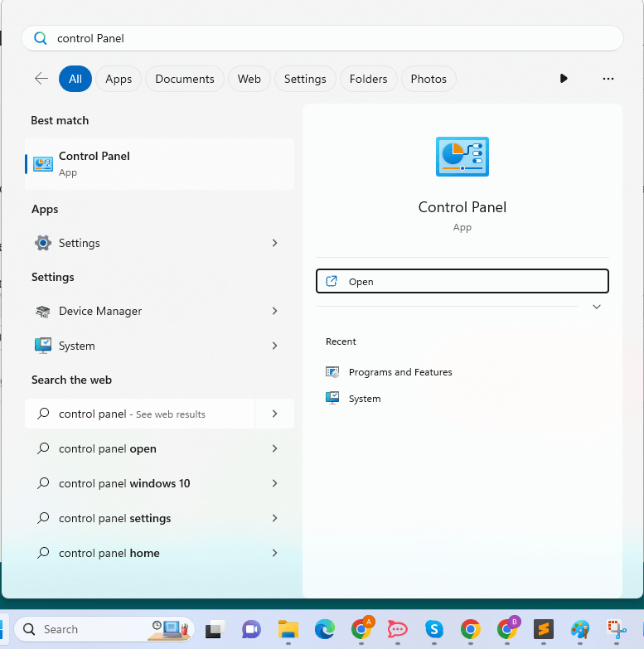644x649 pixels.
Task: Click the Open button for Control Panel
Action: pyautogui.click(x=462, y=282)
